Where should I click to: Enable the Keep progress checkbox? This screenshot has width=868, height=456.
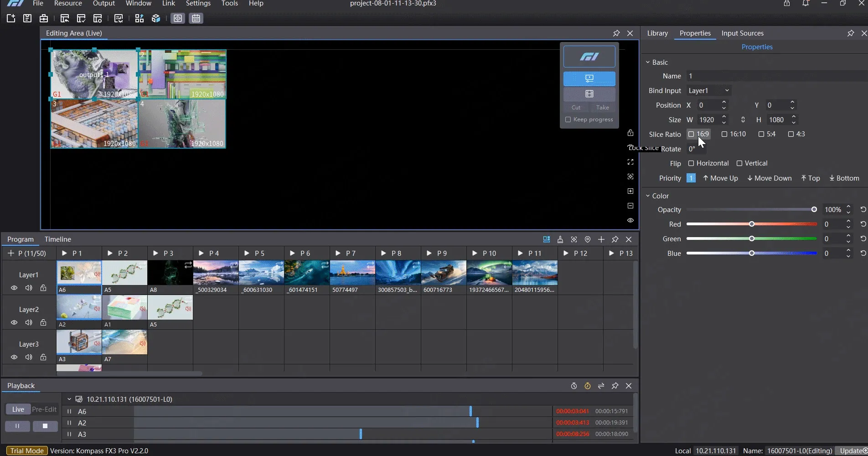click(568, 119)
